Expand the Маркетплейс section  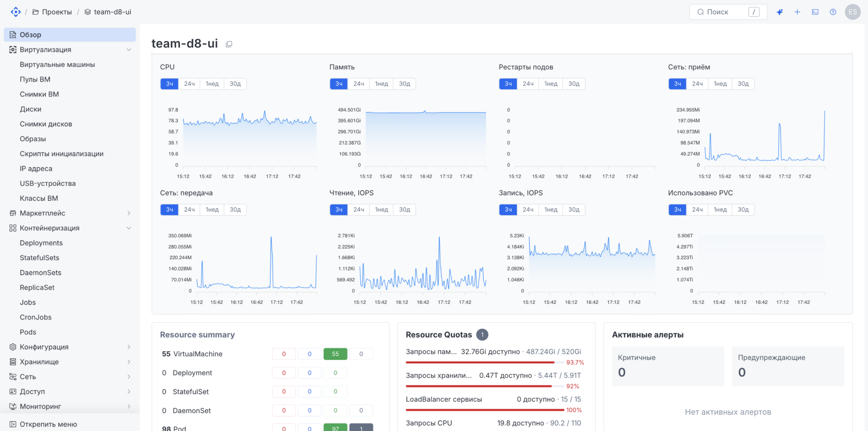coord(129,213)
